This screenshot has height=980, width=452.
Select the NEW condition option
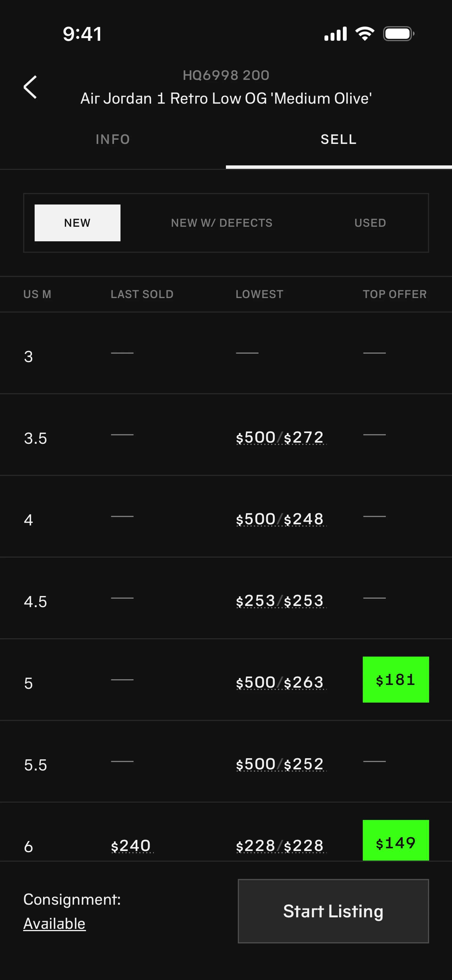pyautogui.click(x=77, y=223)
